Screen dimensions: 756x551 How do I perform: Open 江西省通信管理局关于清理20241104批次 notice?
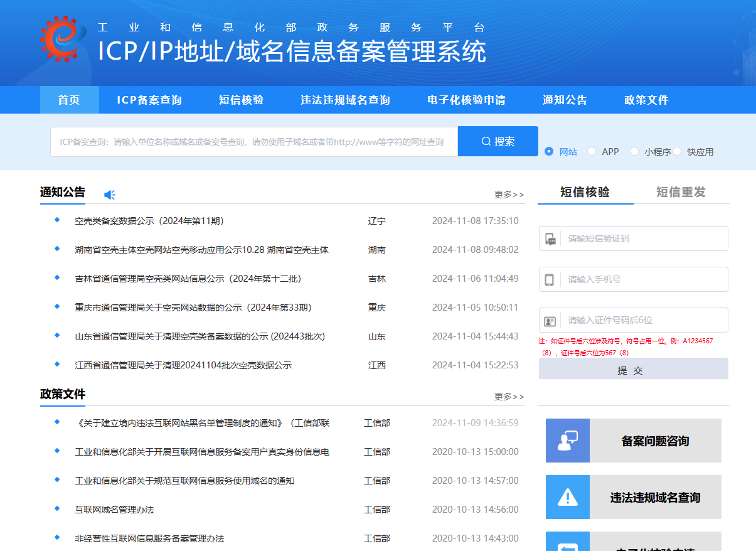click(183, 365)
